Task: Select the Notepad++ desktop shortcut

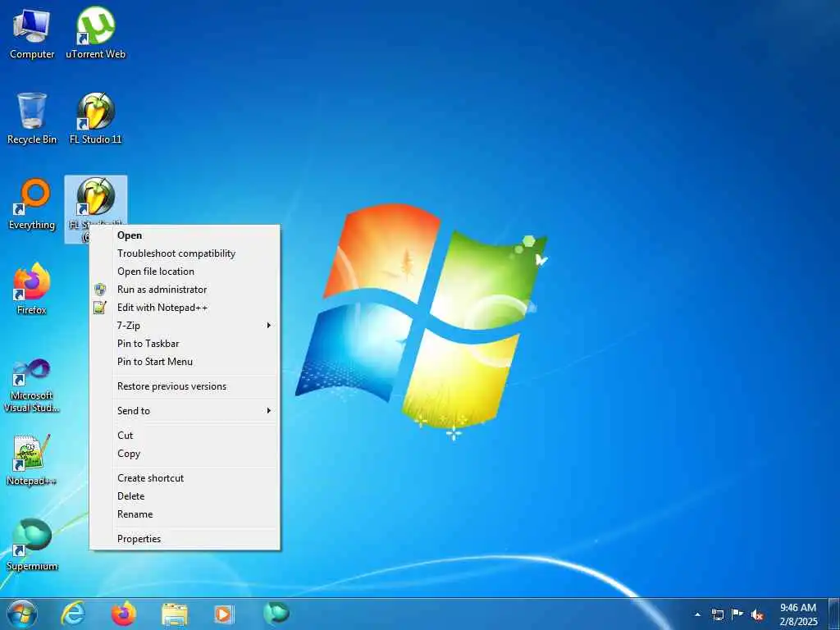Action: click(32, 459)
